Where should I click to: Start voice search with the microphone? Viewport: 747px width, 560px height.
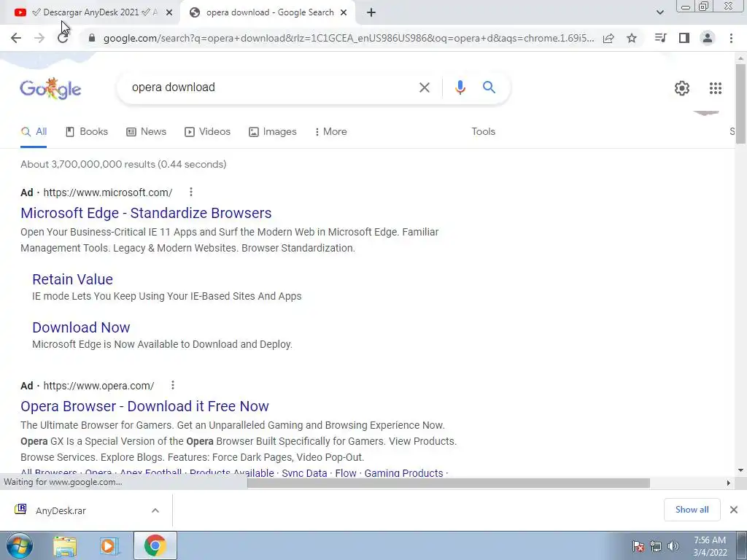[460, 87]
